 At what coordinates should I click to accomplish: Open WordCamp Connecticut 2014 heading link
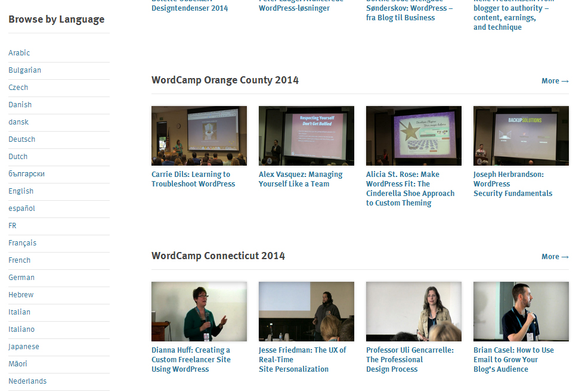click(x=218, y=256)
